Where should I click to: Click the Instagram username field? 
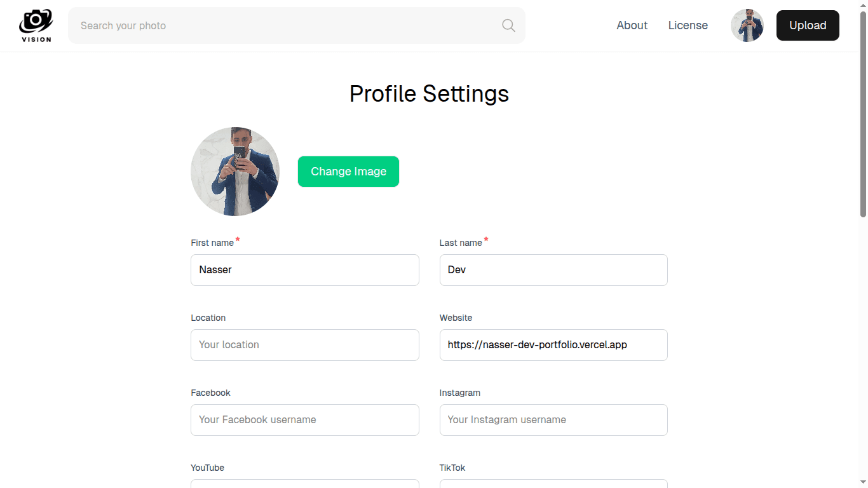(553, 419)
